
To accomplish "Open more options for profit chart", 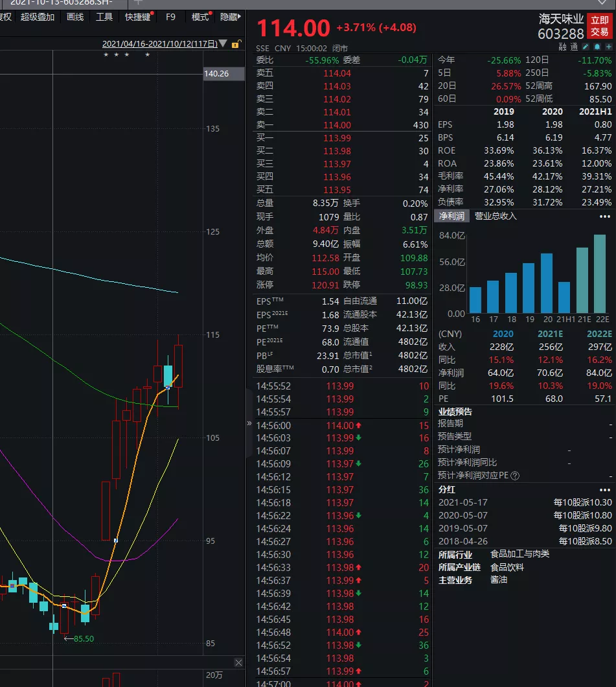I will [604, 216].
